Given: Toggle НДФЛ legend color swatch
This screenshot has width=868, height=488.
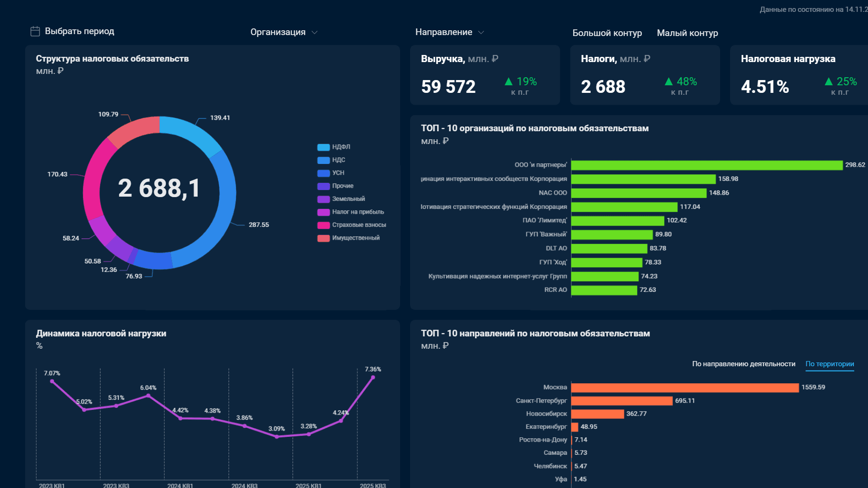Looking at the screenshot, I should click(x=323, y=147).
